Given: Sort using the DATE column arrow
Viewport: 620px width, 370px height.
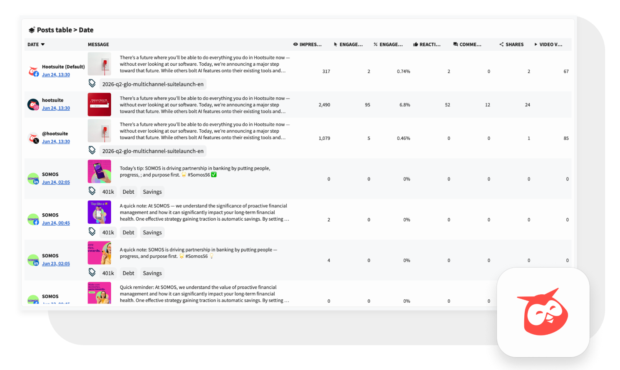Looking at the screenshot, I should point(43,44).
